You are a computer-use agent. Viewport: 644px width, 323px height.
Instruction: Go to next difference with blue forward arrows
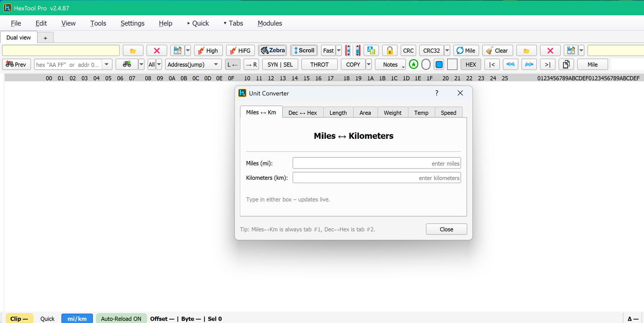(x=529, y=64)
